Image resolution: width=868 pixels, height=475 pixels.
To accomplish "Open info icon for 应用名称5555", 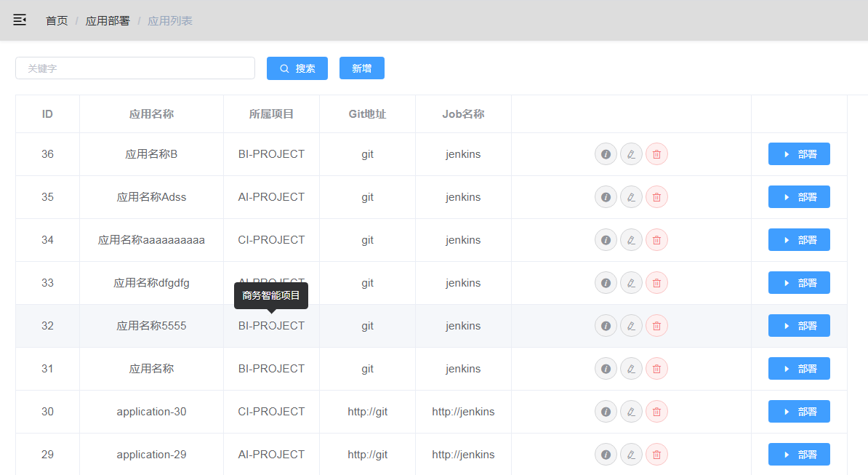I will tap(606, 326).
